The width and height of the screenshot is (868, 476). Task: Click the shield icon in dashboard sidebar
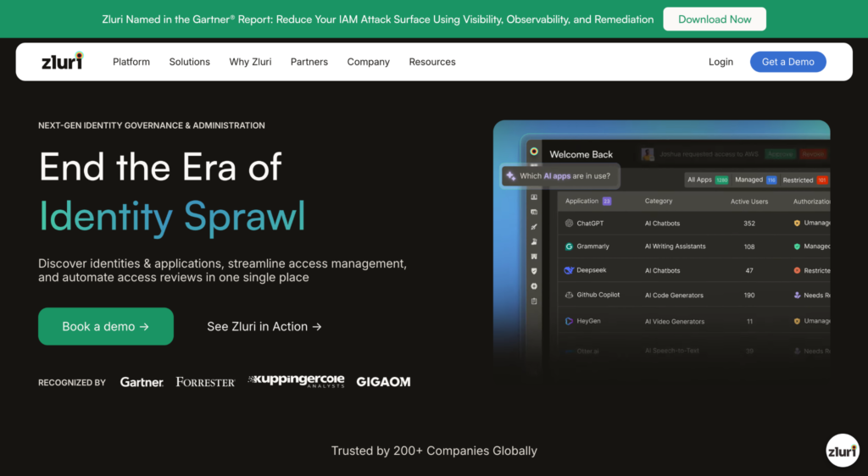(x=534, y=271)
